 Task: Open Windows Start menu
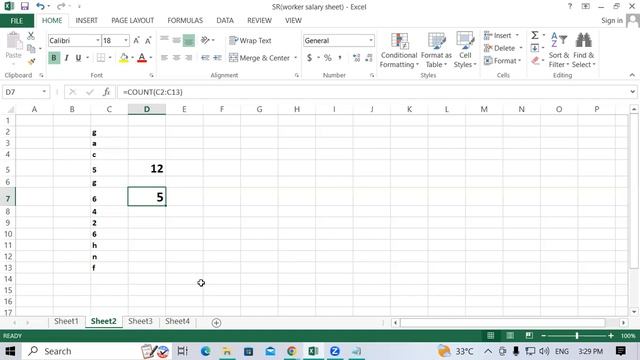tap(10, 351)
